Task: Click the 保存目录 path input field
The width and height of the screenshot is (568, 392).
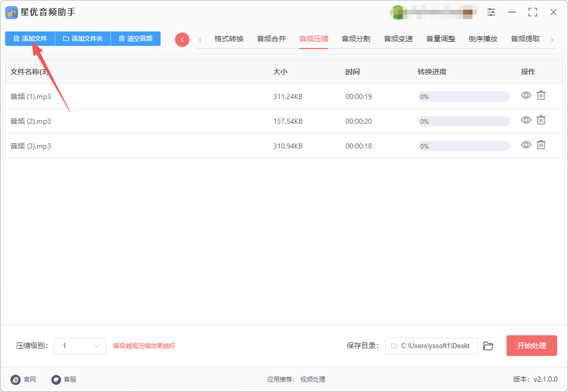Action: (x=432, y=346)
